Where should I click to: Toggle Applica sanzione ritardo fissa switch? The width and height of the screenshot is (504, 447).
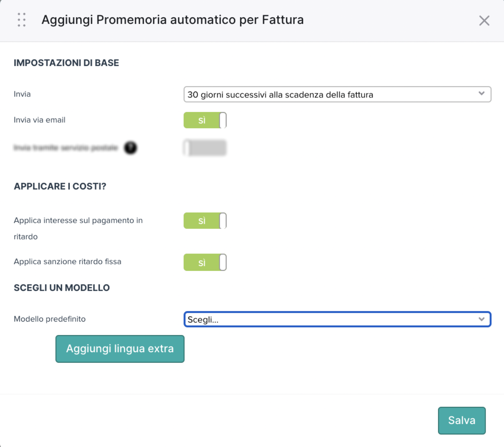point(205,262)
